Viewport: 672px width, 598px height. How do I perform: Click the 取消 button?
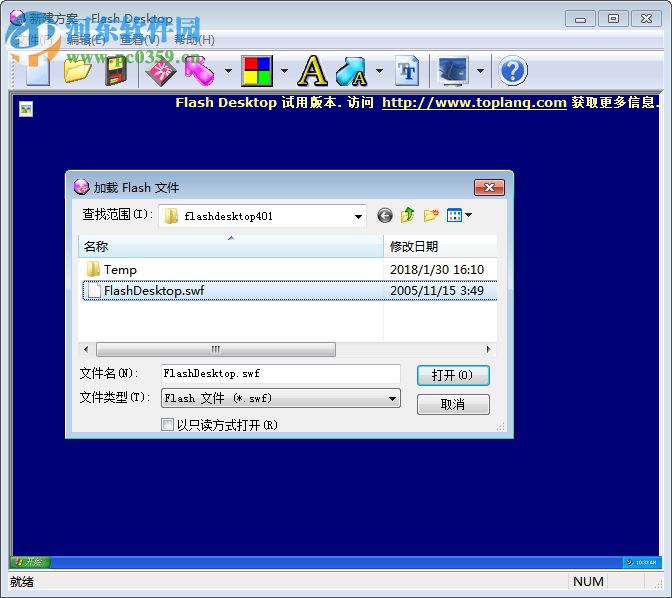tap(453, 404)
